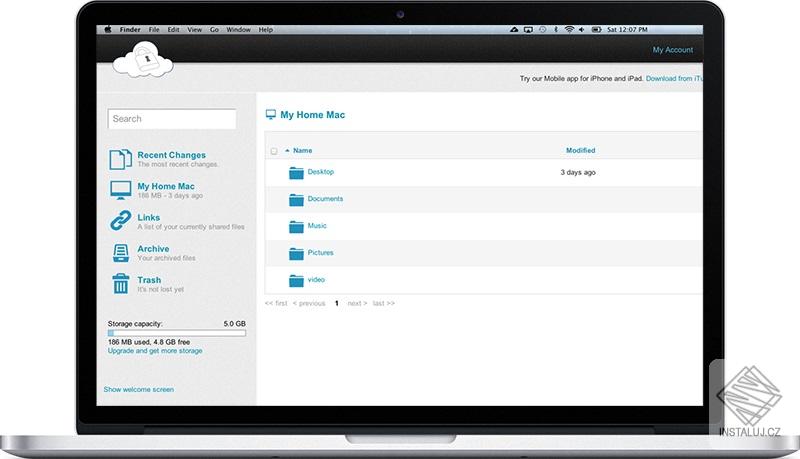Open the Apple menu icon

tap(108, 30)
